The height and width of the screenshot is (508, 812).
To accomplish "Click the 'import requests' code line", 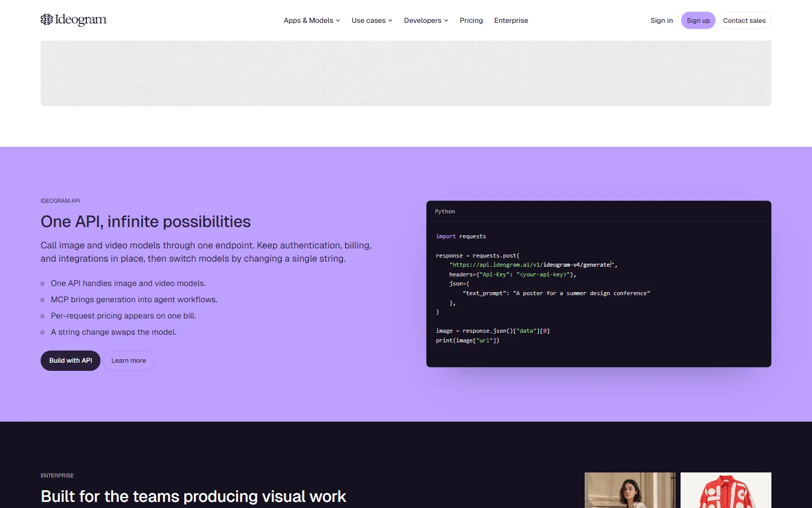I will click(x=461, y=236).
